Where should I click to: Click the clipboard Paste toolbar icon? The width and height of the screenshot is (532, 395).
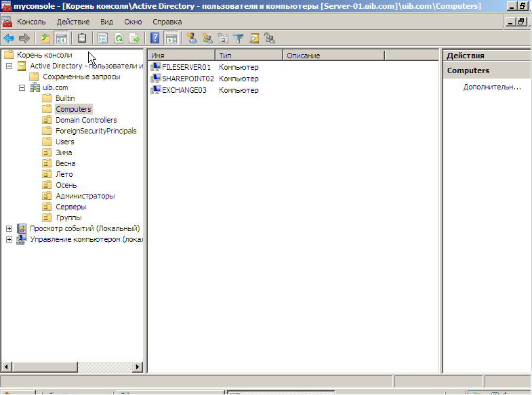[82, 39]
